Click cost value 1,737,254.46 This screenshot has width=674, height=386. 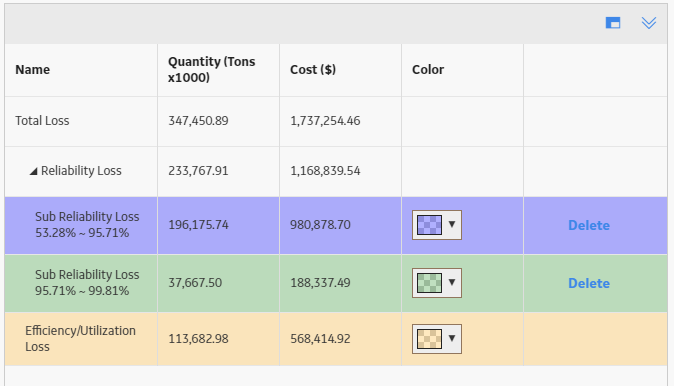point(325,121)
